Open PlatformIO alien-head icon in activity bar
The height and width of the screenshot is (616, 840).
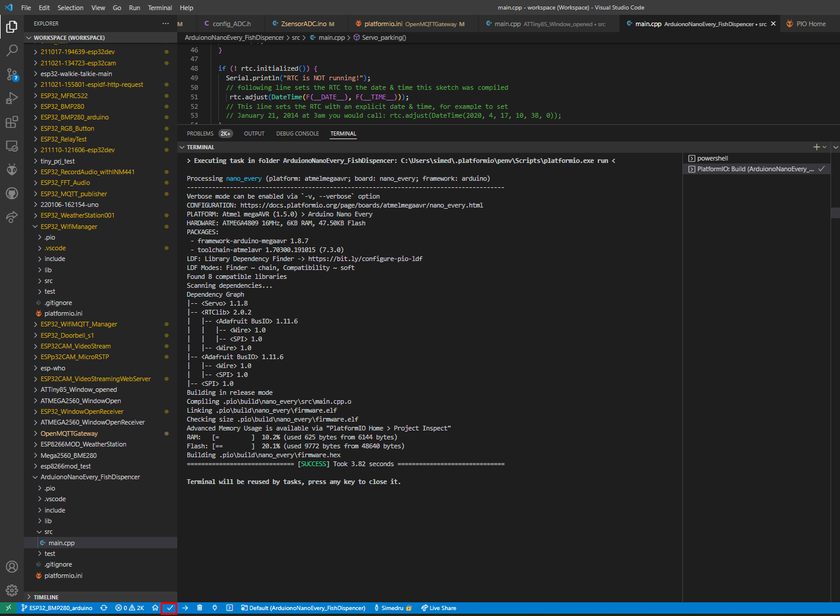point(12,169)
